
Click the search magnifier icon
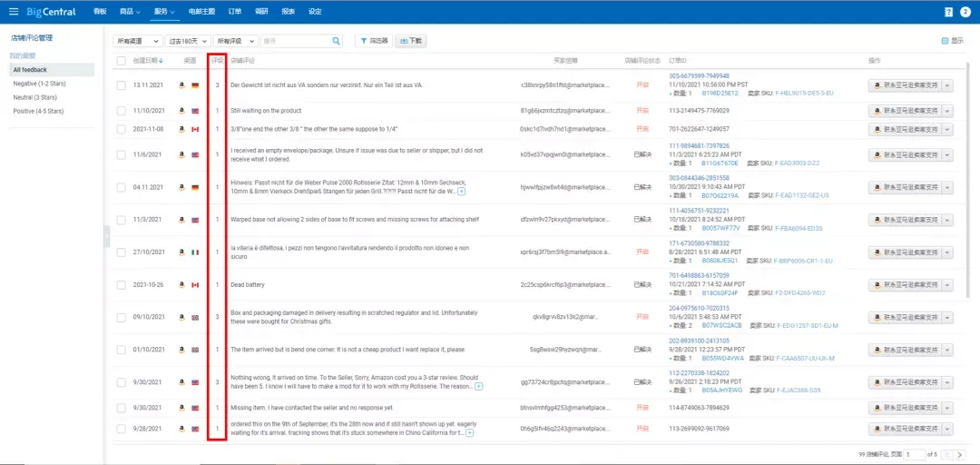(337, 41)
